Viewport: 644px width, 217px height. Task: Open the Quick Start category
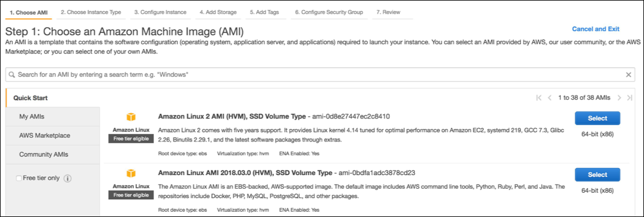pos(52,98)
